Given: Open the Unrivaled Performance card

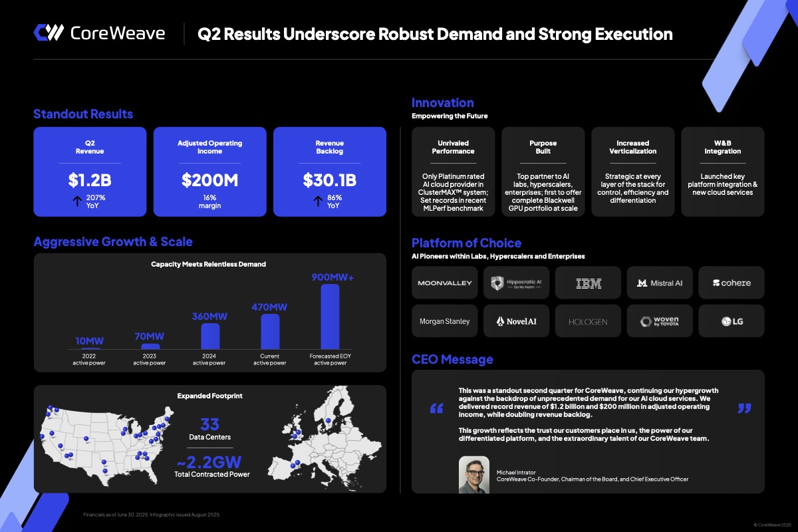Looking at the screenshot, I should (453, 172).
